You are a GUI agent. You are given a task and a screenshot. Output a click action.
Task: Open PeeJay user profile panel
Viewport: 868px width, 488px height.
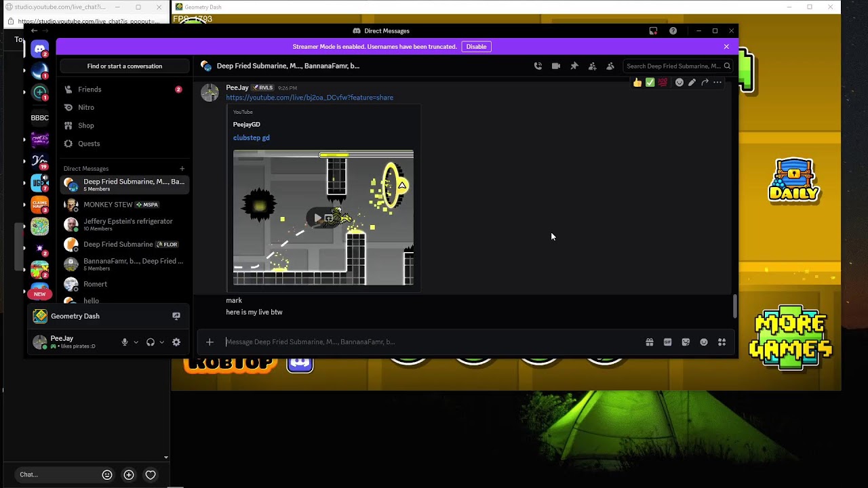[x=72, y=342]
